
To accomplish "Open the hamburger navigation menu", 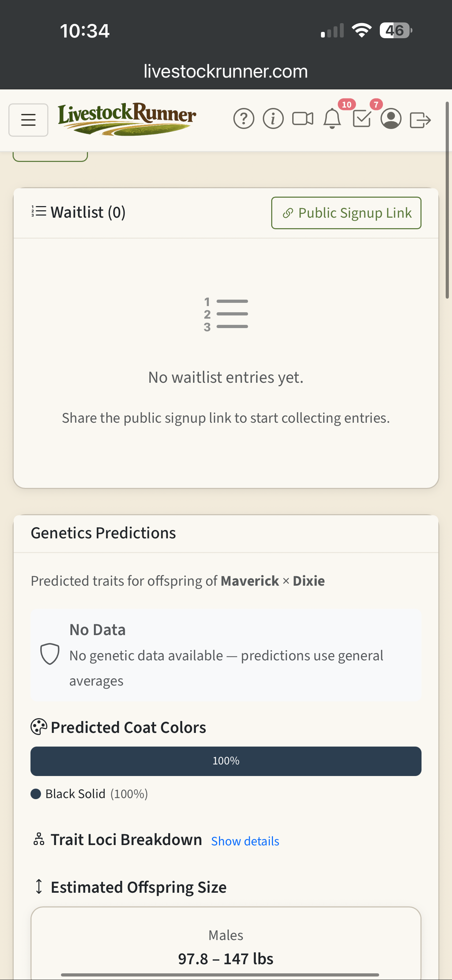I will (x=28, y=120).
